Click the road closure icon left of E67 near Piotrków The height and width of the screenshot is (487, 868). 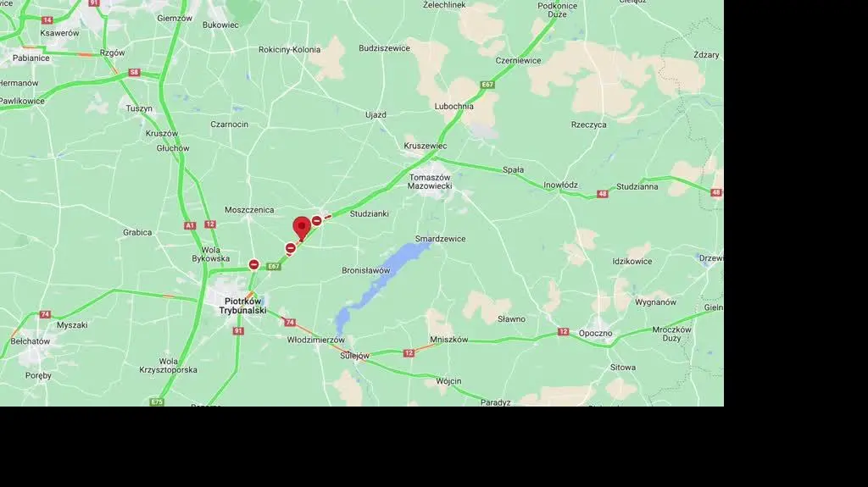click(253, 264)
